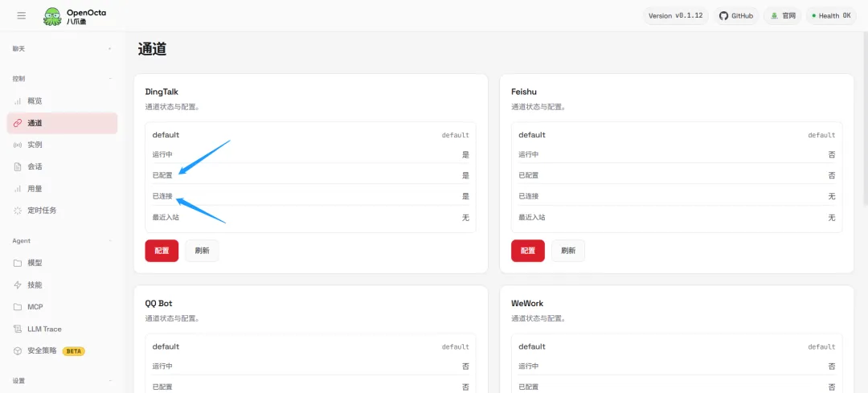The image size is (868, 393).
Task: Click 刷新 refresh button under Feishu
Action: 568,251
